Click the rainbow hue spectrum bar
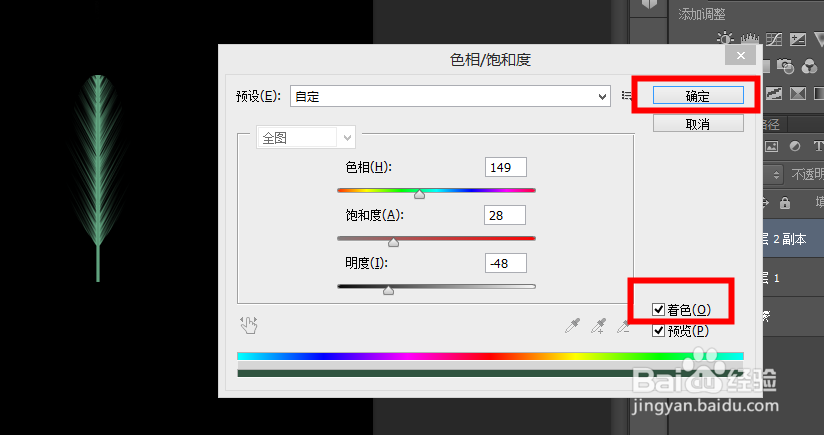Image resolution: width=824 pixels, height=435 pixels. pyautogui.click(x=490, y=356)
